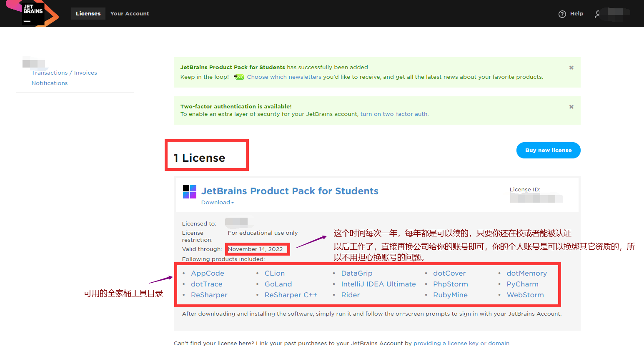Click the Valid through label

coord(202,249)
